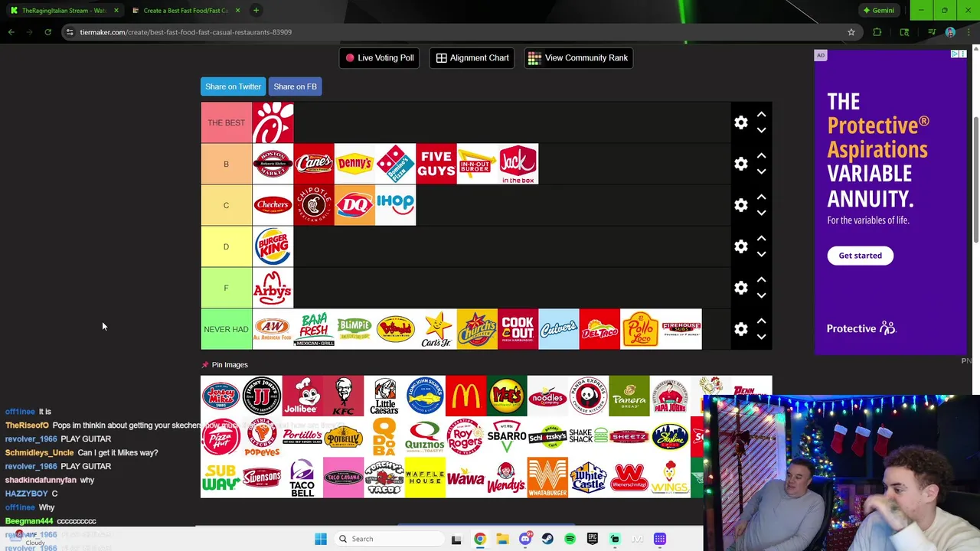Pick the Pizza Hut logo
Viewport: 980px width, 551px height.
(x=220, y=437)
